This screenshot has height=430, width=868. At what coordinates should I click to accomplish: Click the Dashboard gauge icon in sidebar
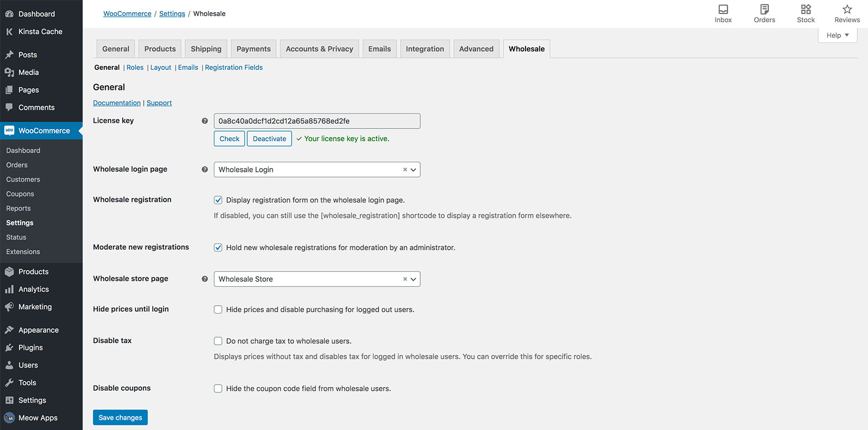(10, 14)
